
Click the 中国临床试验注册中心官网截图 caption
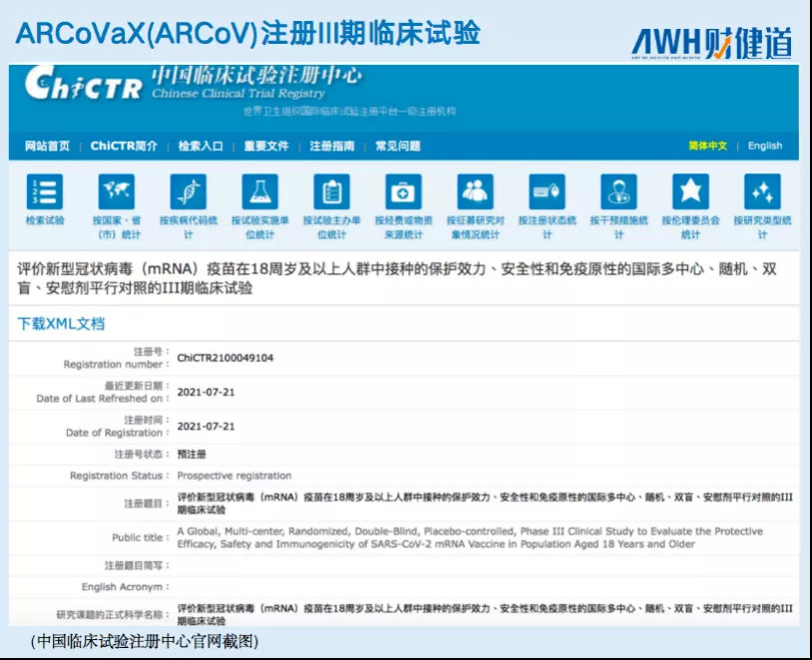[145, 641]
